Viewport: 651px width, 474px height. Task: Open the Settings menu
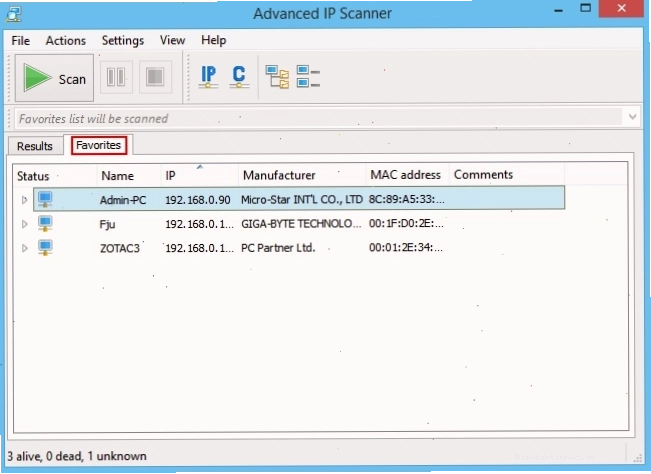click(123, 41)
